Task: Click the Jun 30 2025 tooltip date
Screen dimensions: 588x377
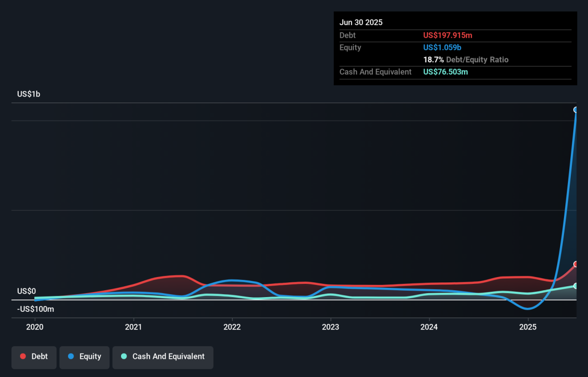Action: (x=361, y=23)
